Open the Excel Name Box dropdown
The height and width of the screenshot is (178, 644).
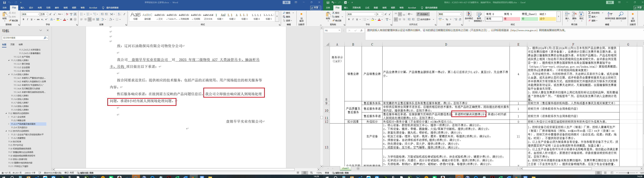coord(339,30)
